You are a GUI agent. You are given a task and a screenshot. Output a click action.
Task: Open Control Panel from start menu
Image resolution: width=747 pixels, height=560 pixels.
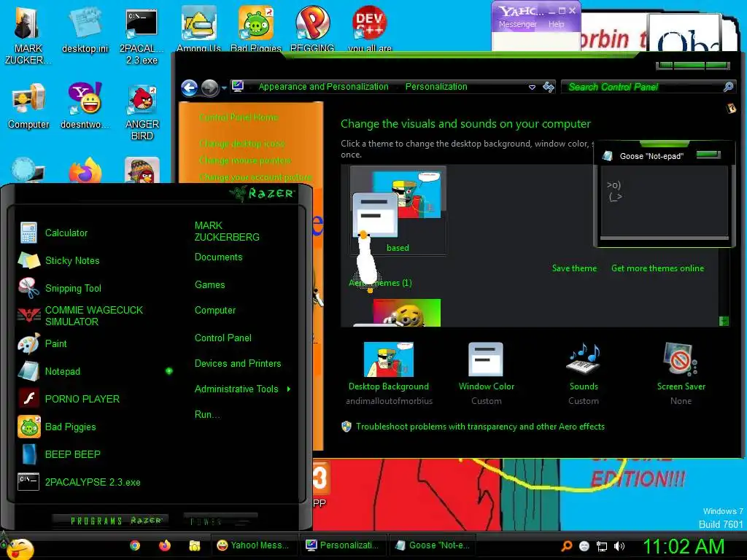pos(223,338)
